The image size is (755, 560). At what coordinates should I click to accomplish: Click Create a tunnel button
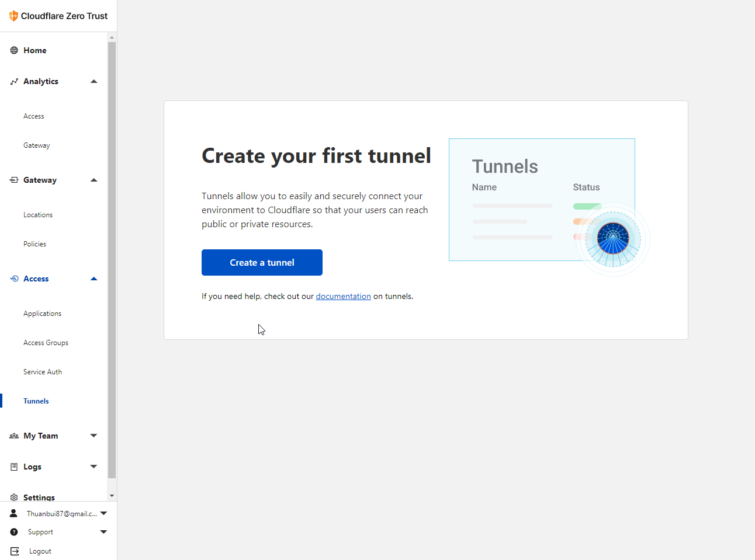262,263
